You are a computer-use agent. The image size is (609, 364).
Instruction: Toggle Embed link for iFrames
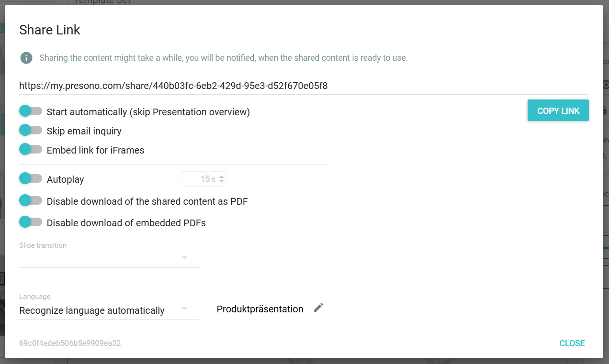coord(31,149)
